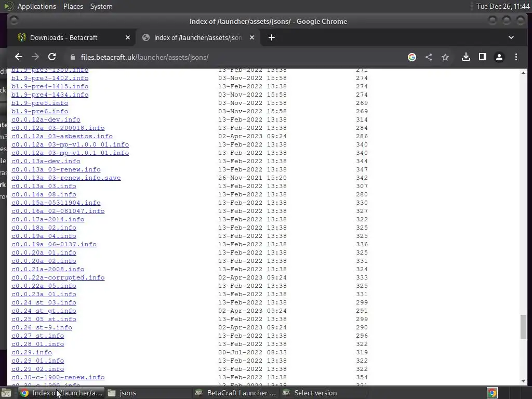The image size is (532, 399).
Task: Click the page vertical scrollbar thumb
Action: [x=524, y=327]
